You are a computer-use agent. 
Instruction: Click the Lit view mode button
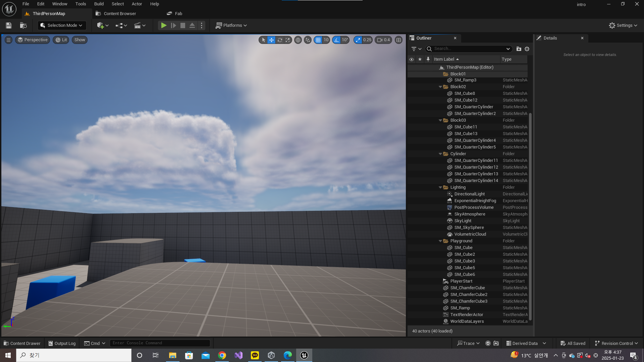point(61,40)
